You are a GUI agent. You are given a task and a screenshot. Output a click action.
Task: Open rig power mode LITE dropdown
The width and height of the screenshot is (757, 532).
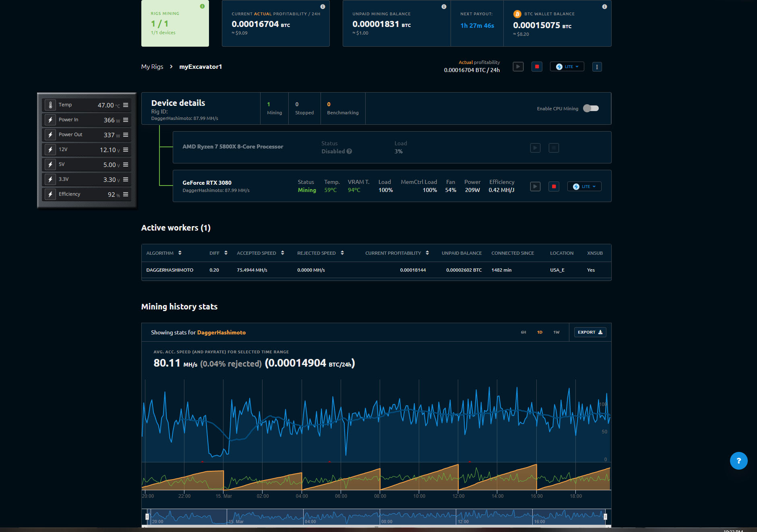click(567, 67)
